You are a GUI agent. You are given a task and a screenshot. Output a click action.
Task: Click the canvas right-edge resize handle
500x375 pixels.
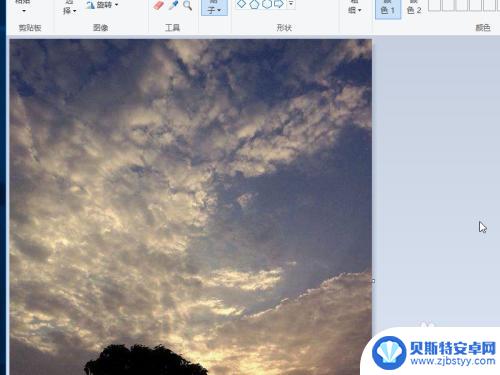(x=373, y=281)
